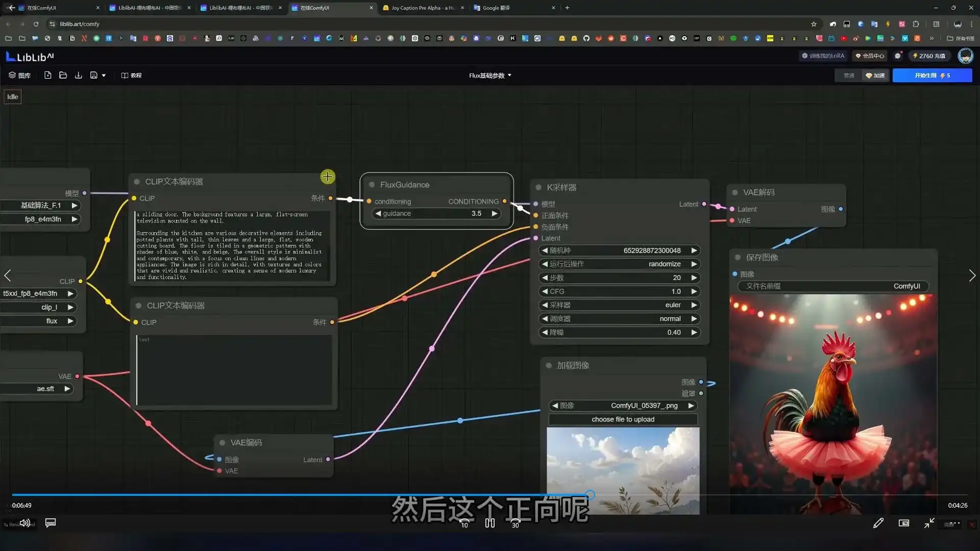Click the 2760 充值 recharge icon
This screenshot has height=551, width=980.
tap(929, 56)
